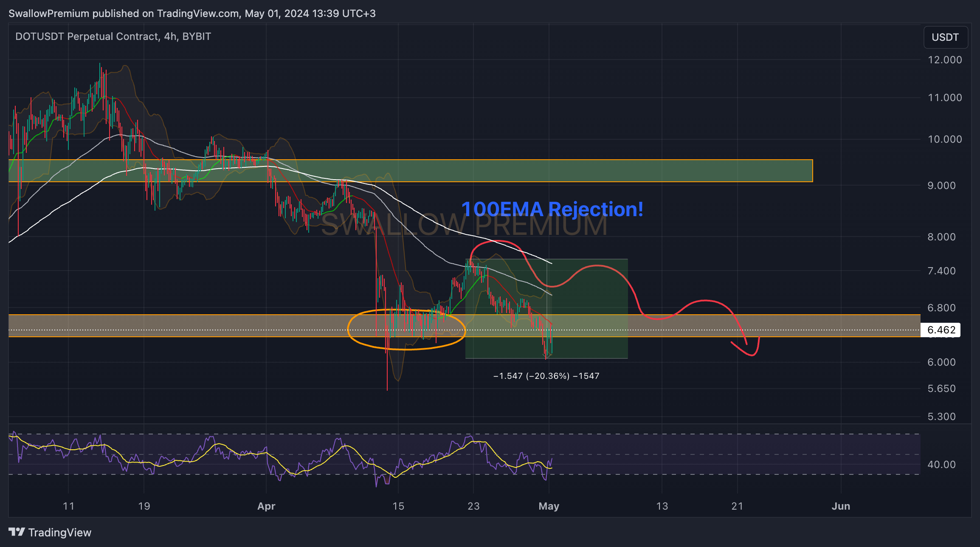Image resolution: width=980 pixels, height=547 pixels.
Task: Click the '21' date label on time axis
Action: coord(737,506)
